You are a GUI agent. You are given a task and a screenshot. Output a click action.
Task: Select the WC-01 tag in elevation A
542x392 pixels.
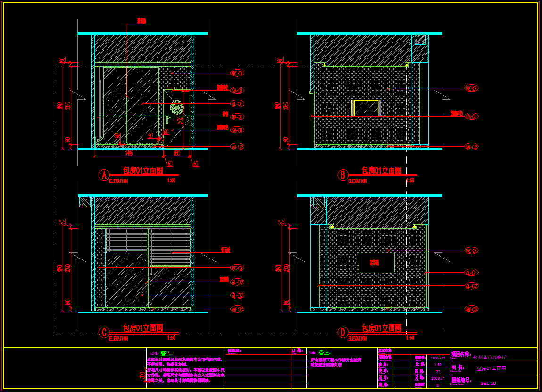(237, 73)
